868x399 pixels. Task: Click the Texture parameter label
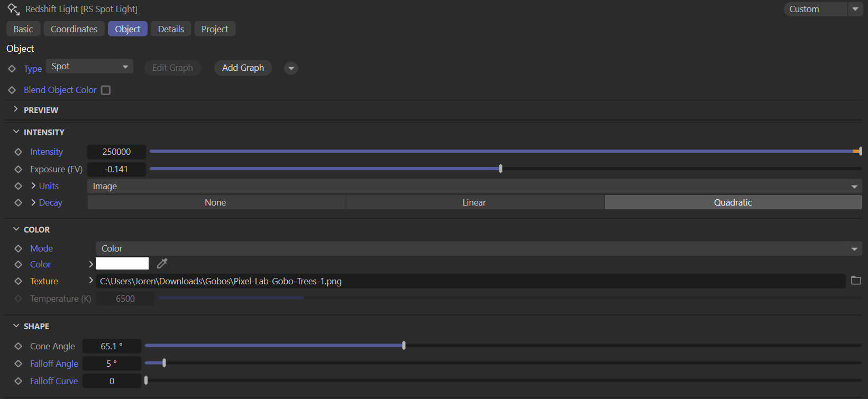click(x=44, y=281)
